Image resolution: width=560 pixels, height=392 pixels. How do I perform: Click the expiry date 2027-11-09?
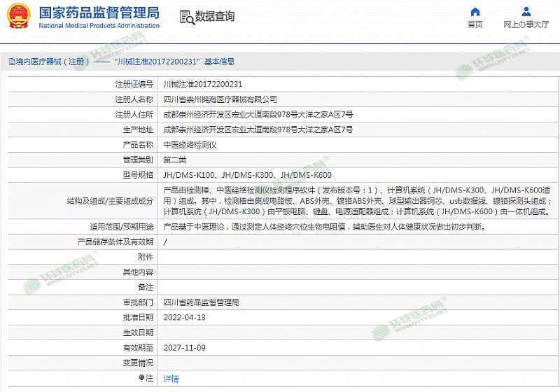[x=184, y=348]
